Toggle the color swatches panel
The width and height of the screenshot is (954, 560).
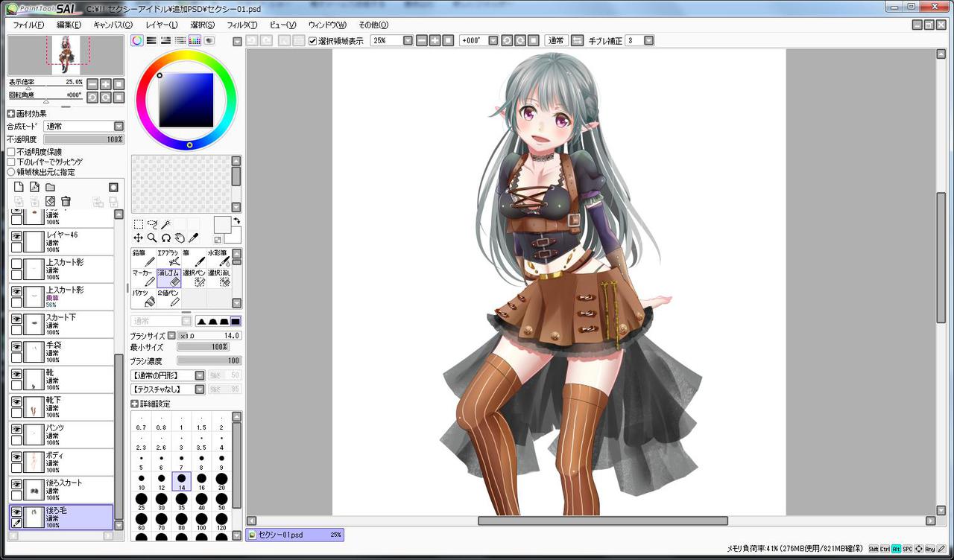coord(195,41)
